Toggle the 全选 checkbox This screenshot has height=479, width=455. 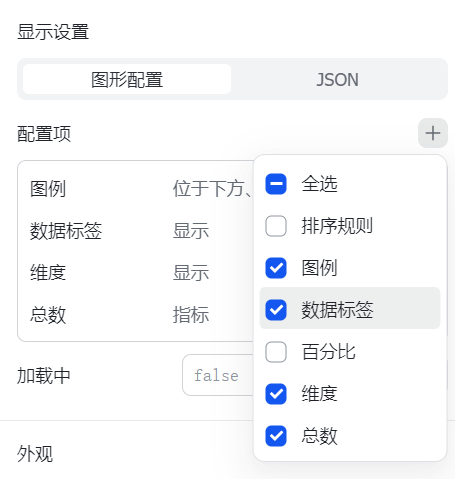click(276, 184)
